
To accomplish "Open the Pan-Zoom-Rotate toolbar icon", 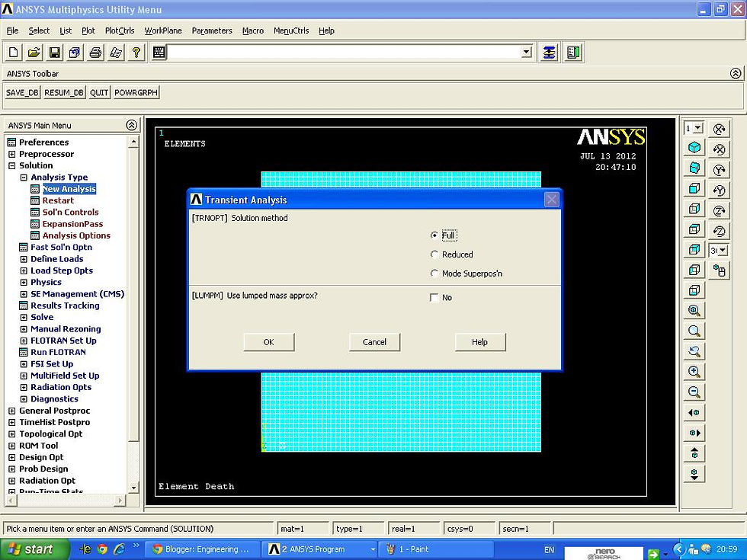I will pyautogui.click(x=75, y=53).
